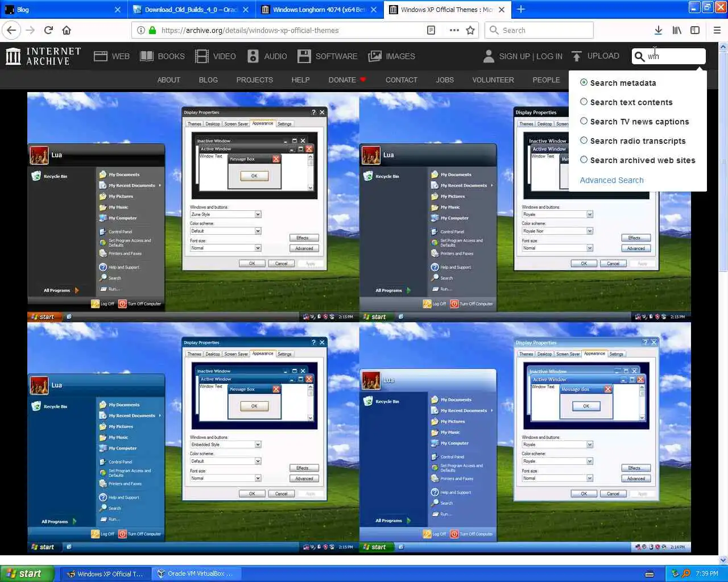Go back with the Firefox back arrow
Viewport: 728px width, 582px height.
pyautogui.click(x=11, y=30)
